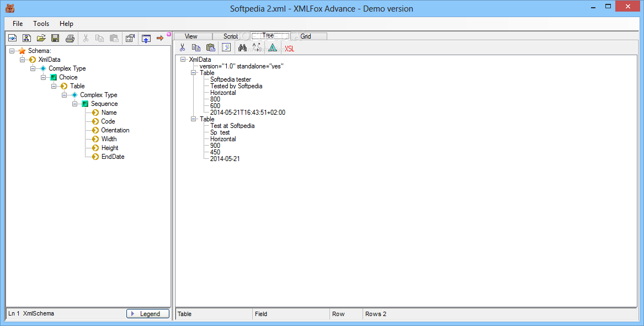Select the Choice label in schema tree

point(68,77)
